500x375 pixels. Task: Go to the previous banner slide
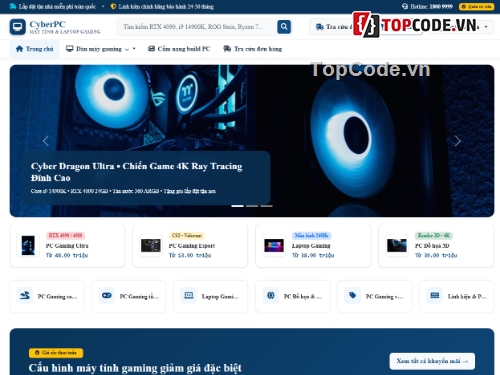click(x=46, y=141)
